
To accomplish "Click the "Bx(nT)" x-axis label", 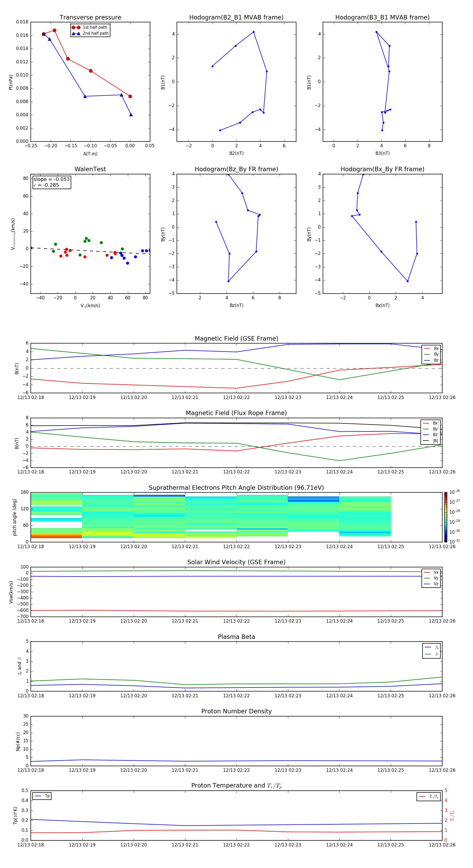I will (382, 305).
